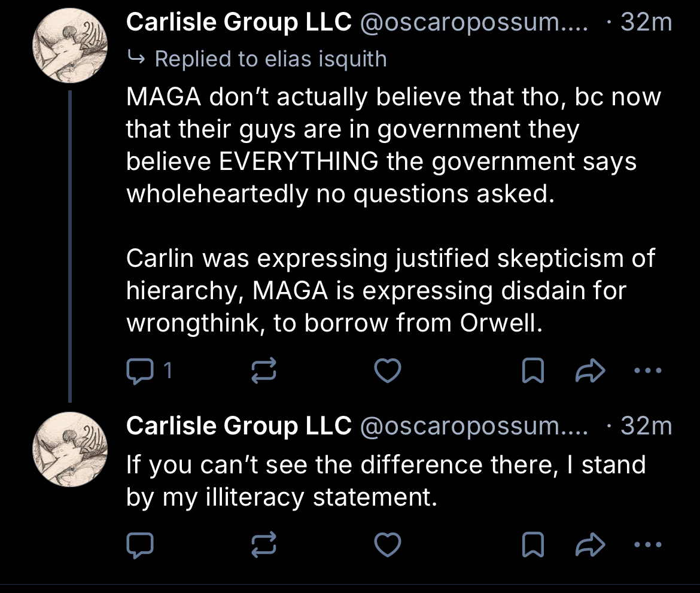700x593 pixels.
Task: Bookmark the first post about Orwell
Action: tap(532, 372)
